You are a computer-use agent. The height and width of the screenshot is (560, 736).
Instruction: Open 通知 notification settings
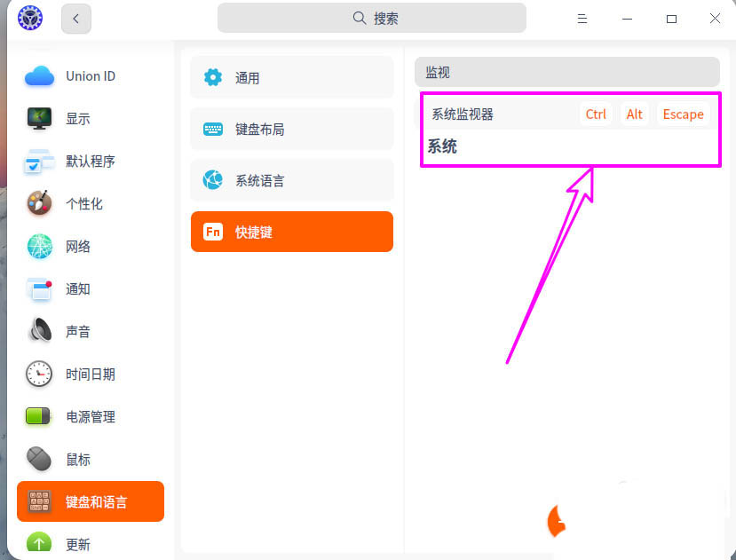coord(77,288)
